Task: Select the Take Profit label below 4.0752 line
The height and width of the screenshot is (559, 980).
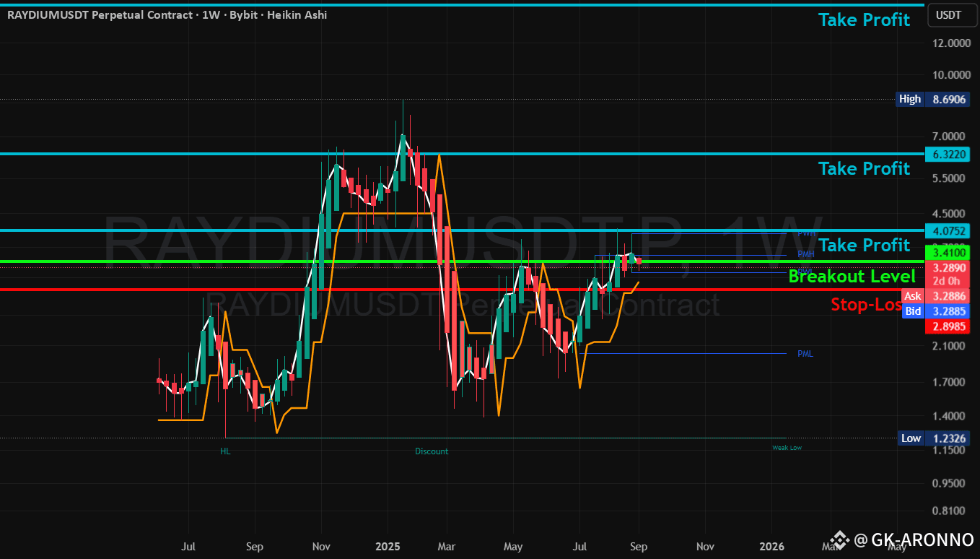Action: pyautogui.click(x=864, y=245)
